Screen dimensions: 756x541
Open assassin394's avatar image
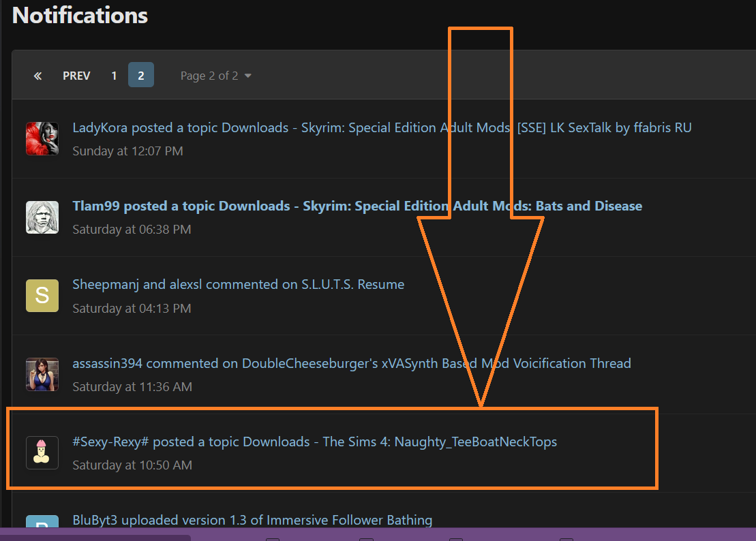coord(42,374)
